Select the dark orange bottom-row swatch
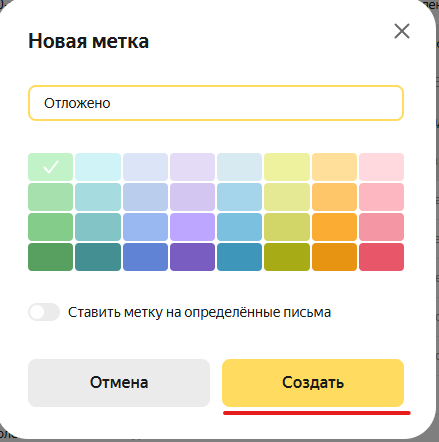This screenshot has height=442, width=439. [334, 257]
